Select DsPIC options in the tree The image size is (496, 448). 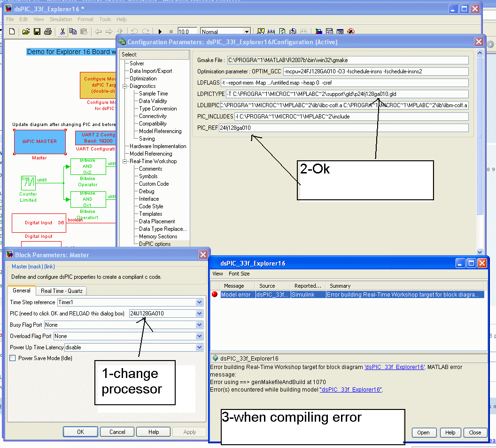[x=155, y=244]
